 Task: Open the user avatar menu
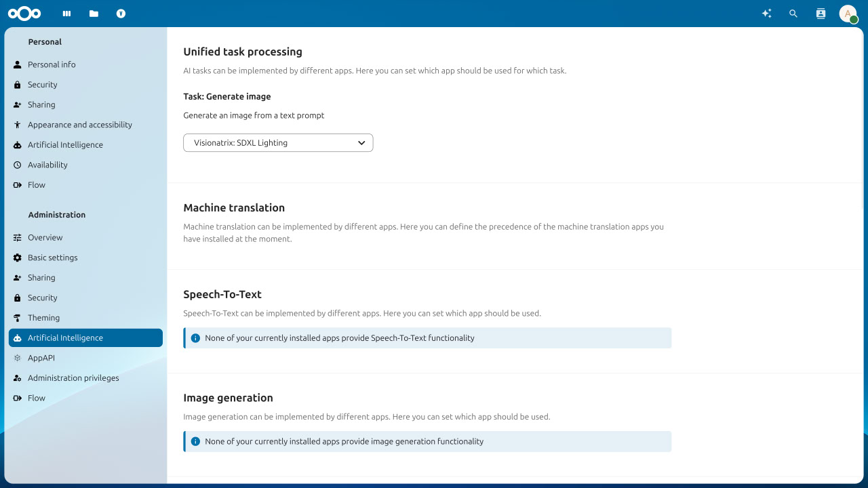[x=848, y=14]
